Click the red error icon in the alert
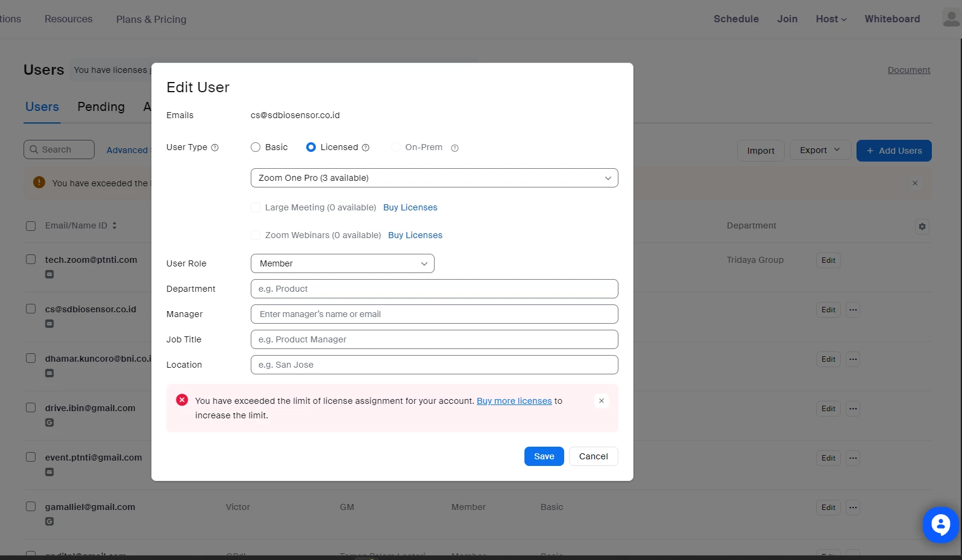 [x=182, y=400]
